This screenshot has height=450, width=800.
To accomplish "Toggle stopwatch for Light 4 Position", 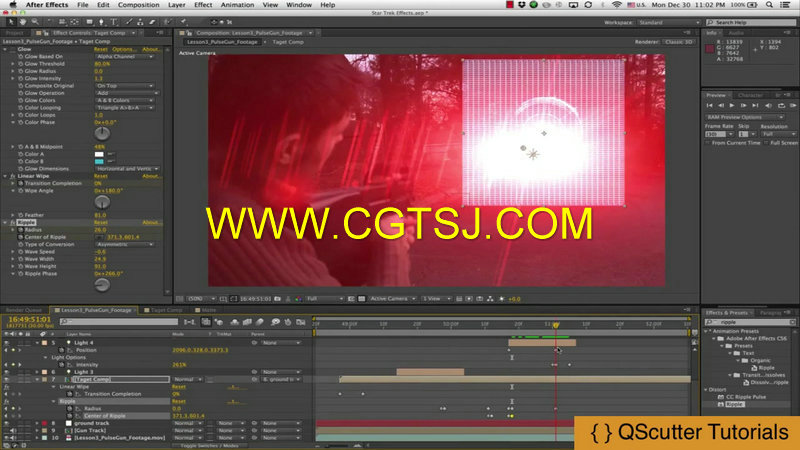I will point(62,351).
